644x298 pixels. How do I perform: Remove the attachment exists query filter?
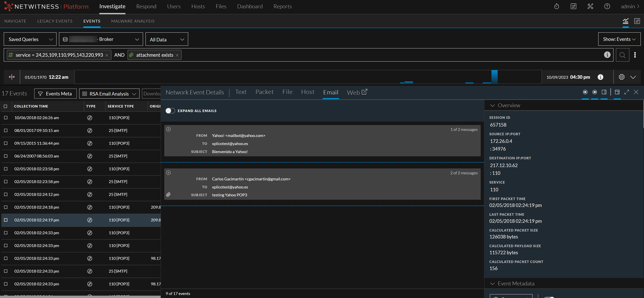[x=177, y=55]
